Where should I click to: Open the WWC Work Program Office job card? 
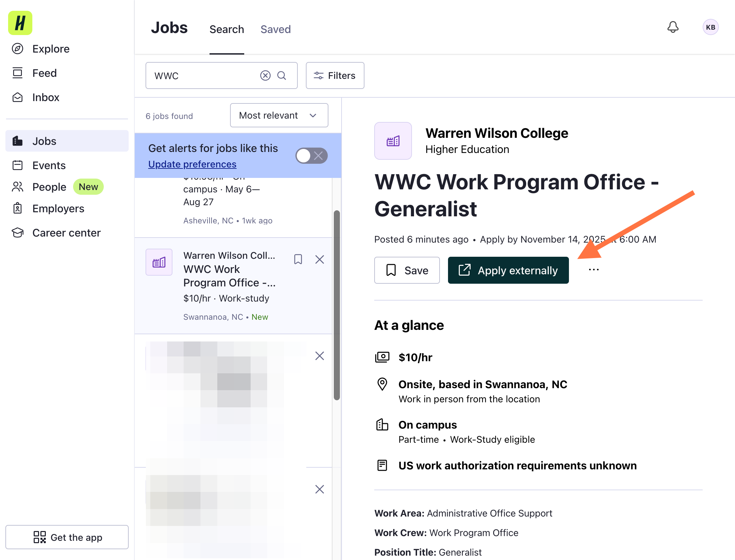coord(233,286)
